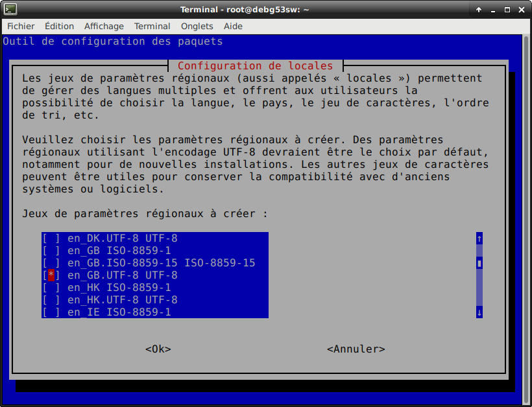Open the Édition menu
The image size is (532, 407).
[x=59, y=27]
